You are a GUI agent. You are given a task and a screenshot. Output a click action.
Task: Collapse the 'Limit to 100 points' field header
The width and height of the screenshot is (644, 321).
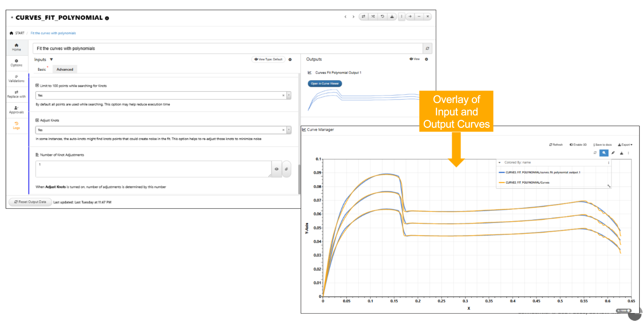[x=37, y=85]
